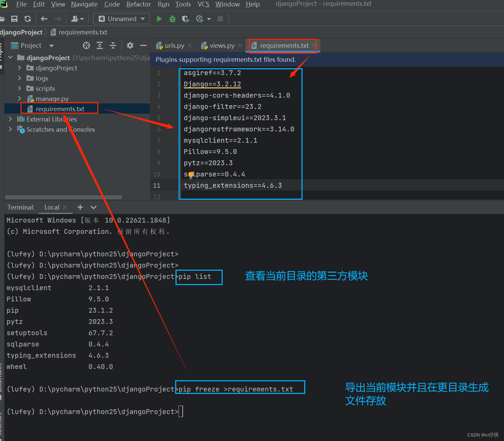
Task: Open the Tools menu
Action: (183, 4)
